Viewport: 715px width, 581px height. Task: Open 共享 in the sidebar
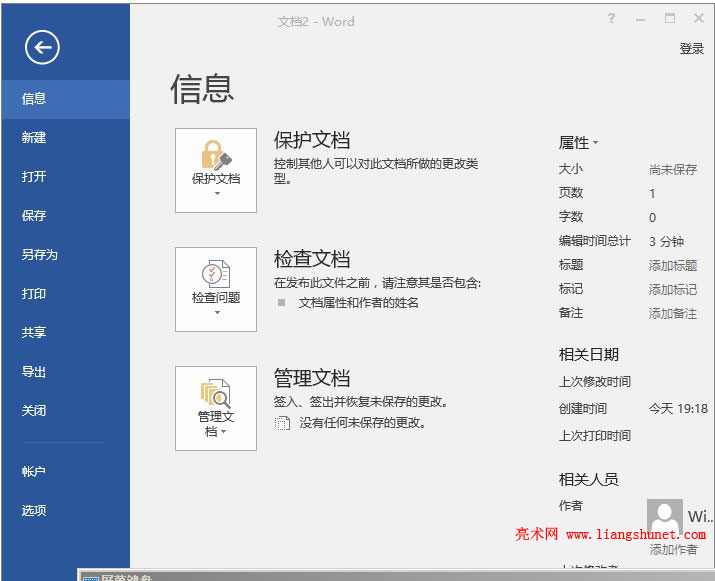(x=66, y=332)
